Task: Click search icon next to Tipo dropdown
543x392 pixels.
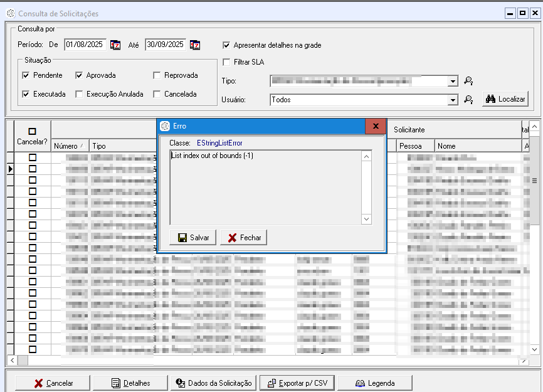Action: coord(468,81)
